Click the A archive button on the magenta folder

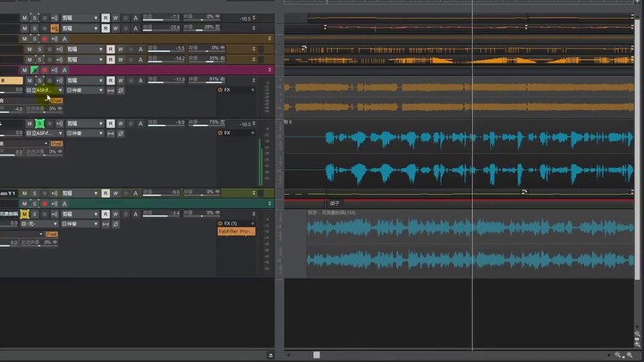(64, 71)
